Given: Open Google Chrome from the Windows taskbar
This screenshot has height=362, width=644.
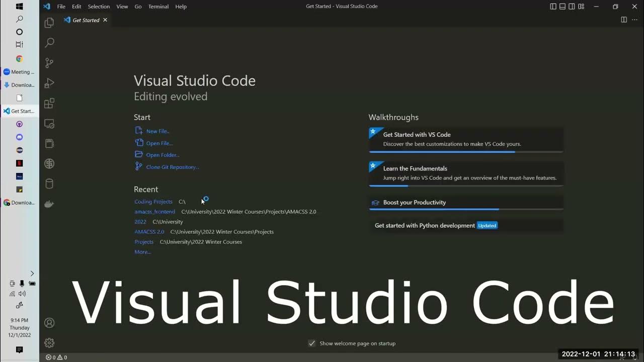Looking at the screenshot, I should tap(19, 59).
